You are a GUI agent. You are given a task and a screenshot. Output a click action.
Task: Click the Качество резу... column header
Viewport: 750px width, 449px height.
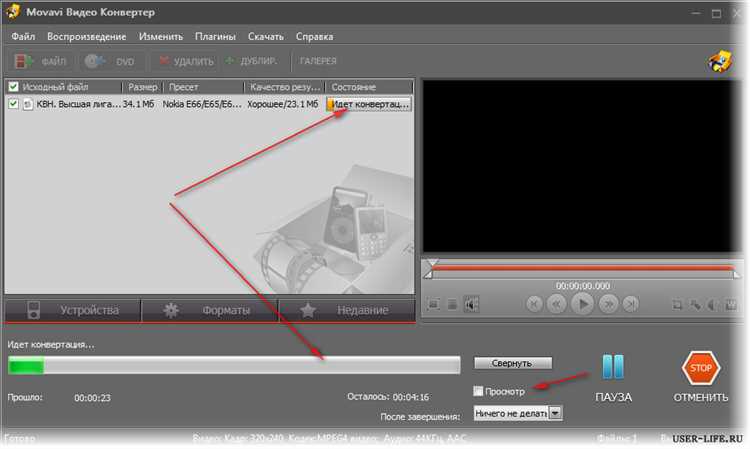coord(285,87)
